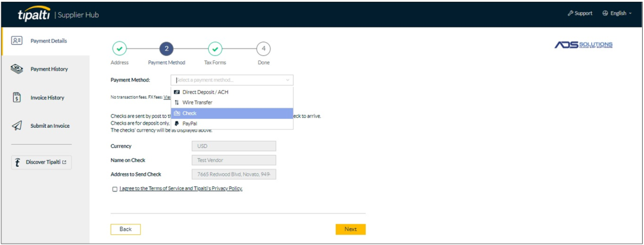Open the Payment Details sidebar tab
644x245 pixels.
tap(45, 41)
